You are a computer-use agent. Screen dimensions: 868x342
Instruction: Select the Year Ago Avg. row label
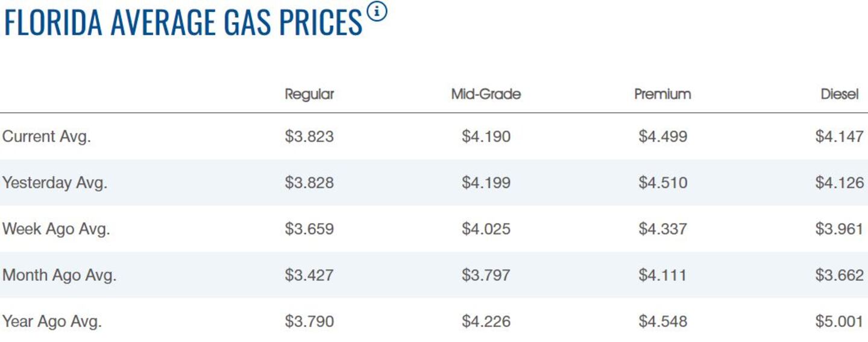click(x=52, y=321)
